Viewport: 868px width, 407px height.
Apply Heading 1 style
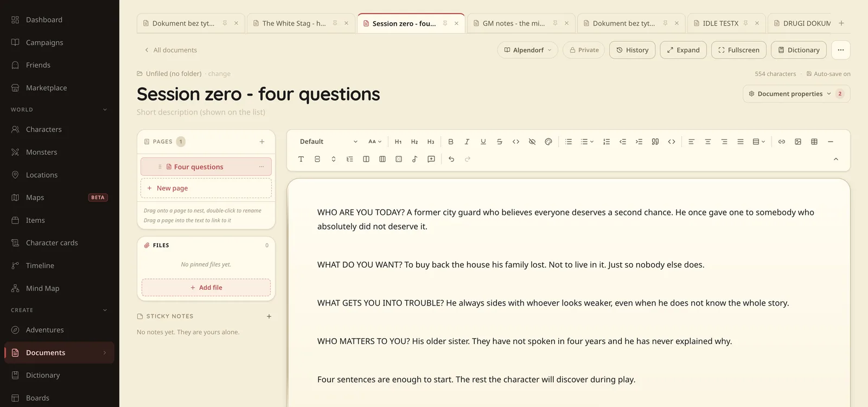coord(398,142)
